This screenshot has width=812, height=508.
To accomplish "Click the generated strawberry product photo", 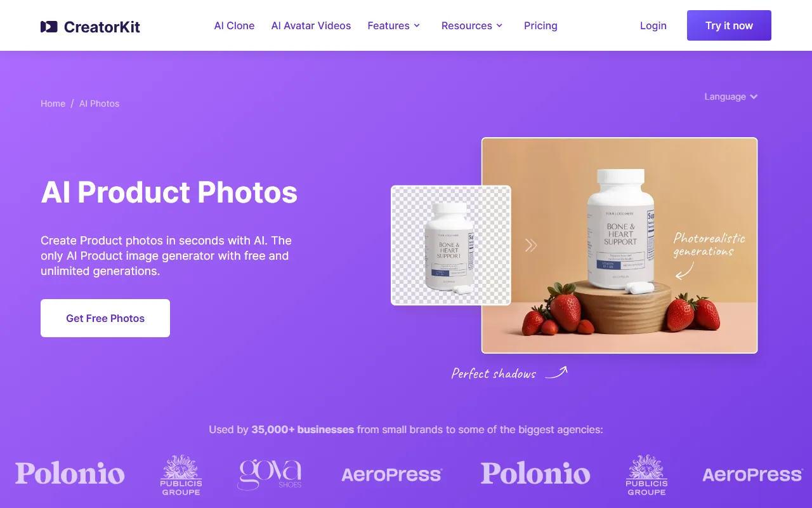I will (620, 245).
